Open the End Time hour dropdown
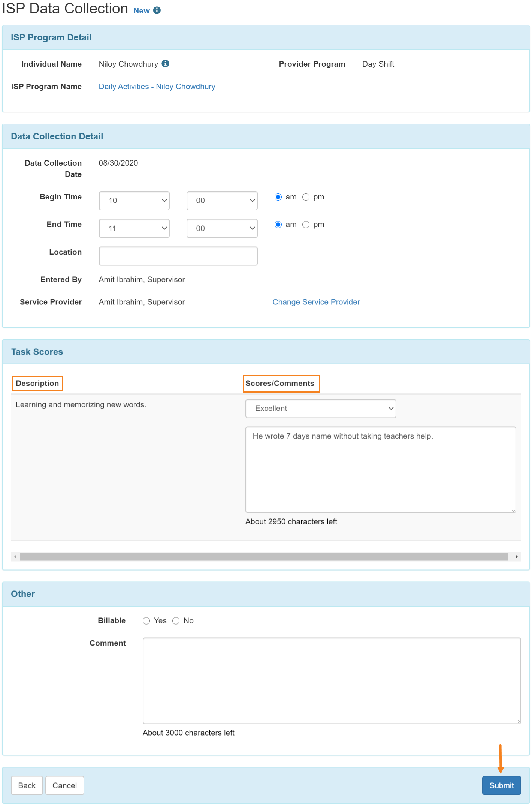This screenshot has height=806, width=532. (x=134, y=228)
